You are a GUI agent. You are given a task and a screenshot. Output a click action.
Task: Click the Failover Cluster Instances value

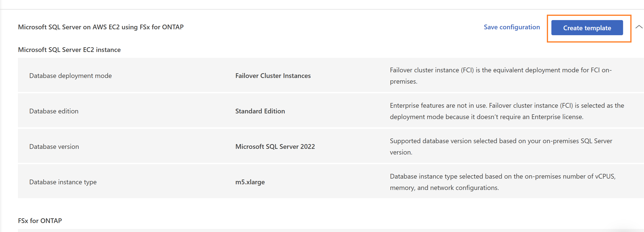[x=273, y=76]
